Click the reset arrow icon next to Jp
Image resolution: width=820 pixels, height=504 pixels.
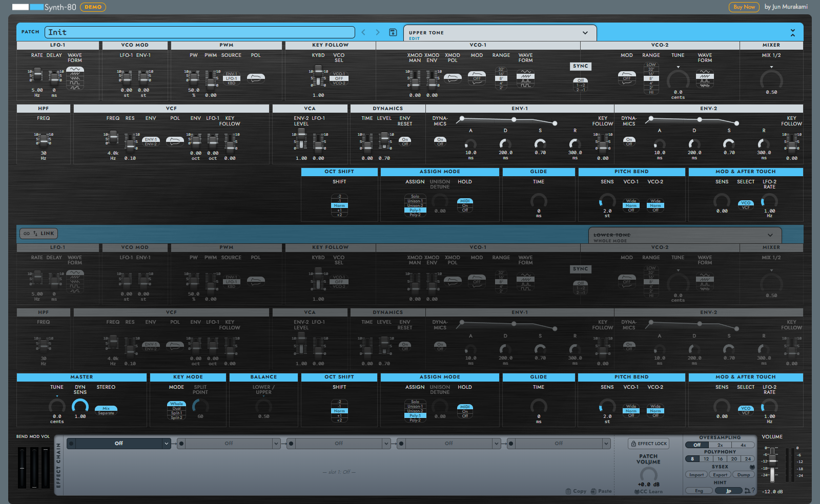click(747, 491)
